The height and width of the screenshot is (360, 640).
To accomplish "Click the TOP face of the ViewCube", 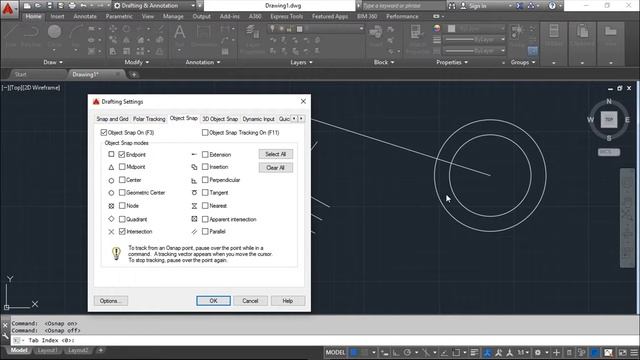I will (x=609, y=120).
